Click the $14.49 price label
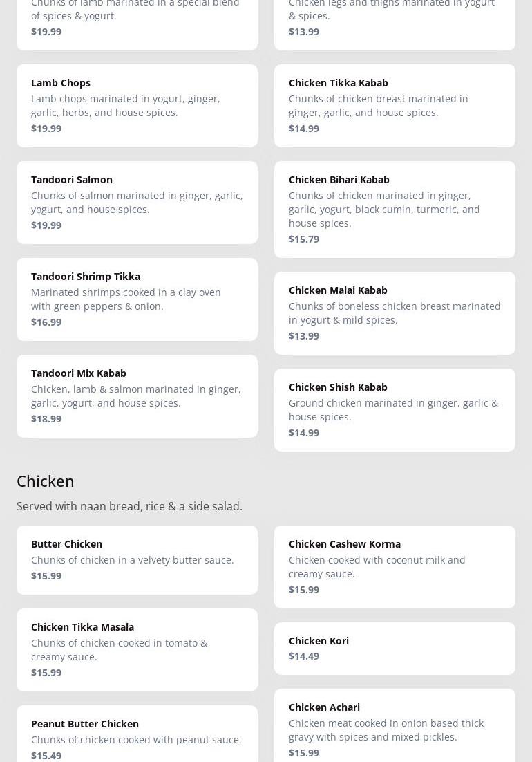The width and height of the screenshot is (532, 762). 304,656
